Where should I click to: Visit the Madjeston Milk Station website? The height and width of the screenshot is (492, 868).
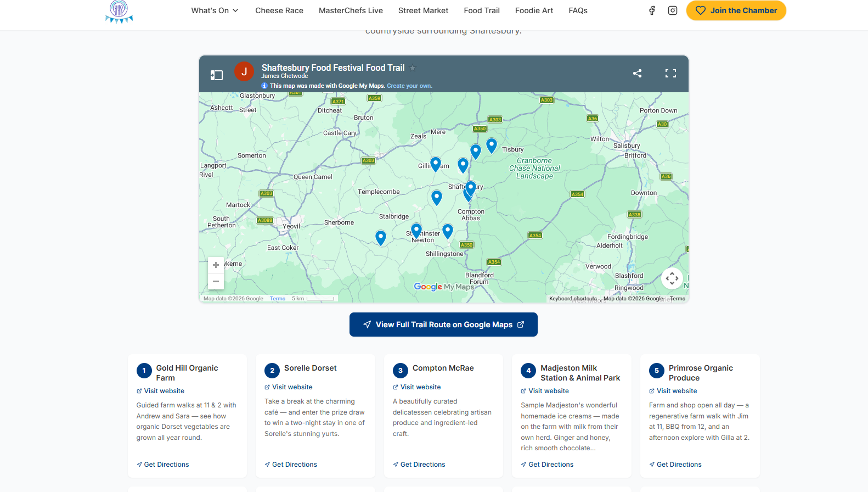(545, 391)
